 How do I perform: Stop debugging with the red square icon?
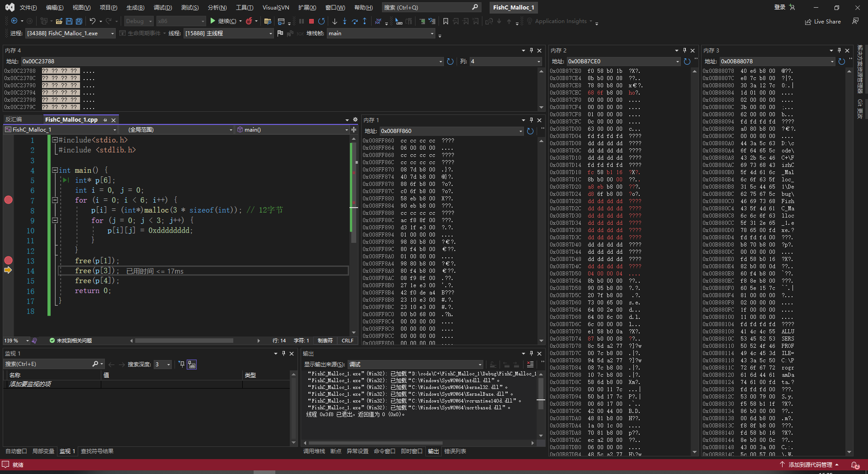311,21
